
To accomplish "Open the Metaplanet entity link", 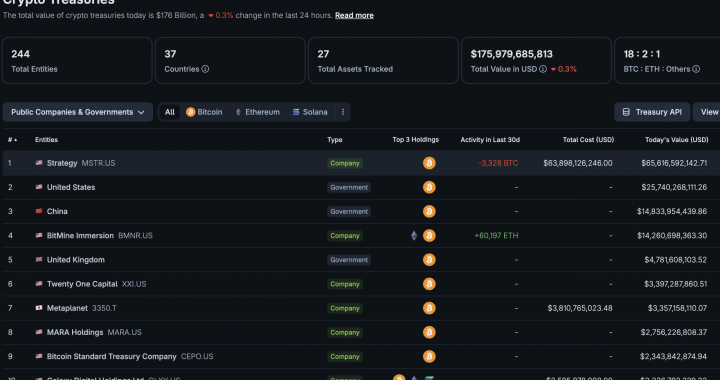I will point(67,308).
